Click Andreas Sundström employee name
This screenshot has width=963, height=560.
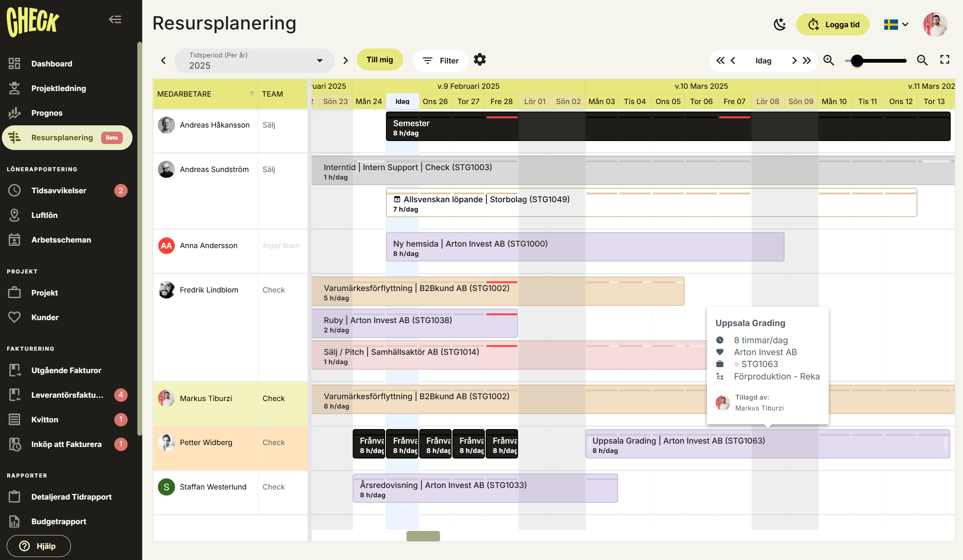coord(214,169)
